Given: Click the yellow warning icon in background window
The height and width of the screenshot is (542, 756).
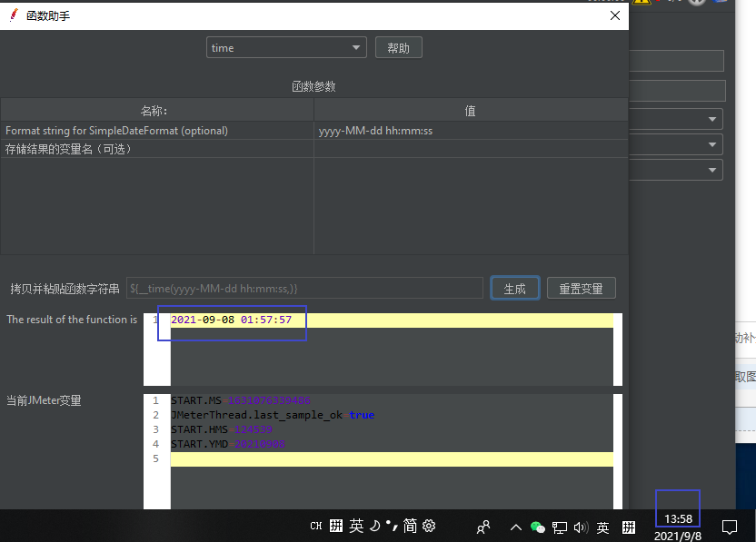Looking at the screenshot, I should [642, 2].
